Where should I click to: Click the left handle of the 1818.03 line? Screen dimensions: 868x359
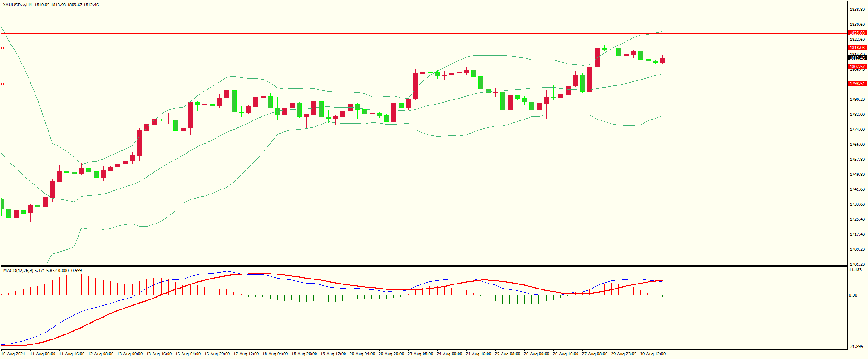click(x=2, y=48)
